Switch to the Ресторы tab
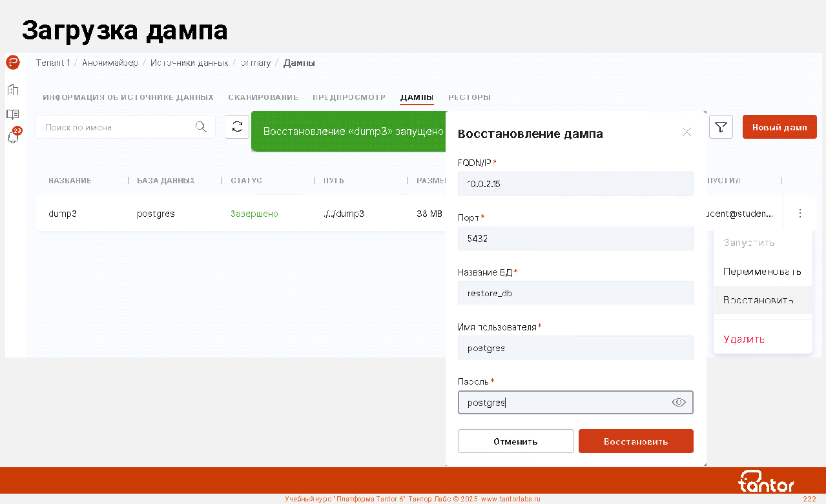Viewport: 826px width, 504px height. pos(470,97)
